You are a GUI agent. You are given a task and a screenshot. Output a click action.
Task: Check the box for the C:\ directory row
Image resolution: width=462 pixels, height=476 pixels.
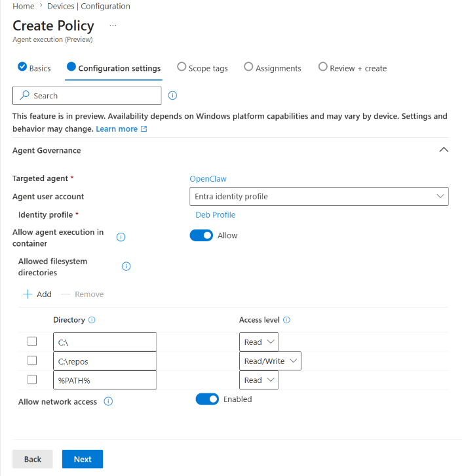click(x=32, y=342)
